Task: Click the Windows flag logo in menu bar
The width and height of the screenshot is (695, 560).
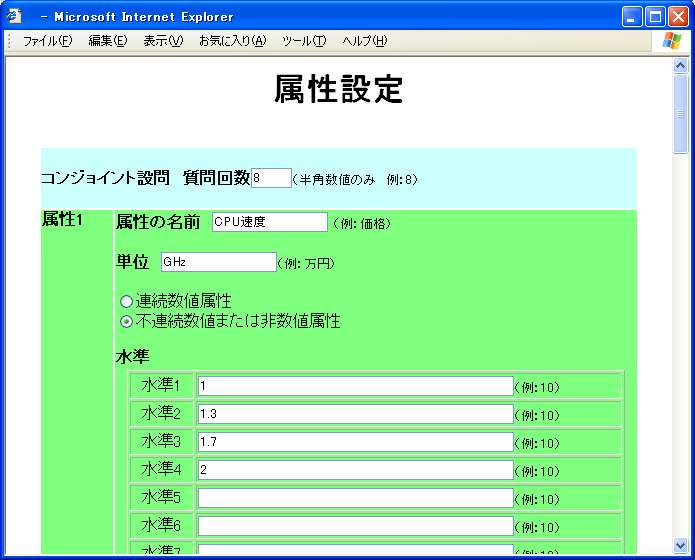Action: pyautogui.click(x=671, y=40)
